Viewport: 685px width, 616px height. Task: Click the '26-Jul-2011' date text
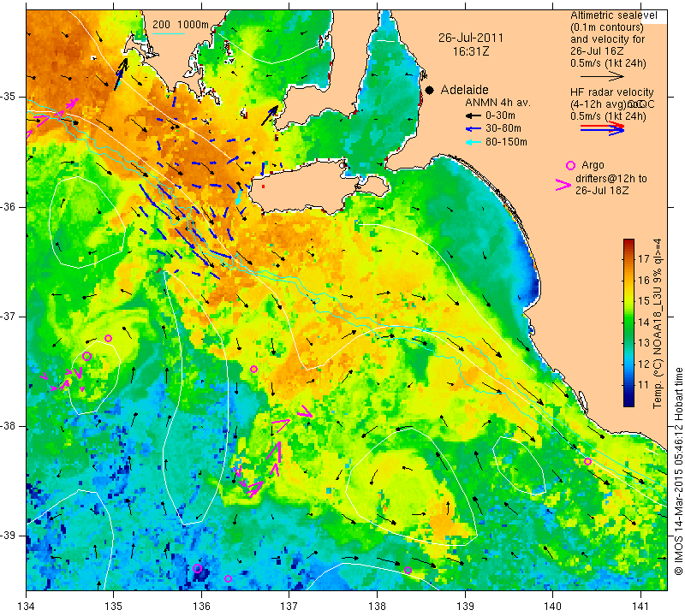(x=470, y=38)
